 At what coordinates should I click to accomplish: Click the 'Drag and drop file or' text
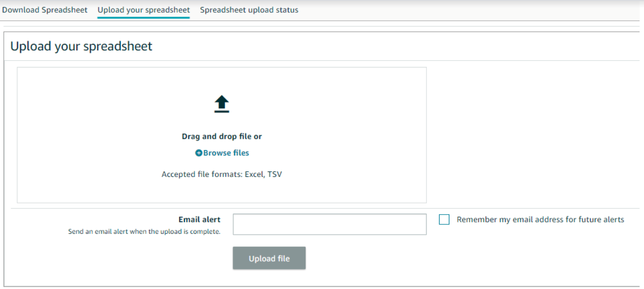pyautogui.click(x=222, y=136)
